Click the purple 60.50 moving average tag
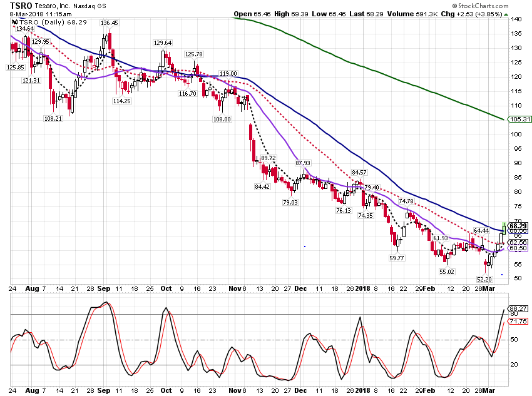Image resolution: width=532 pixels, height=396 pixels. pos(518,248)
